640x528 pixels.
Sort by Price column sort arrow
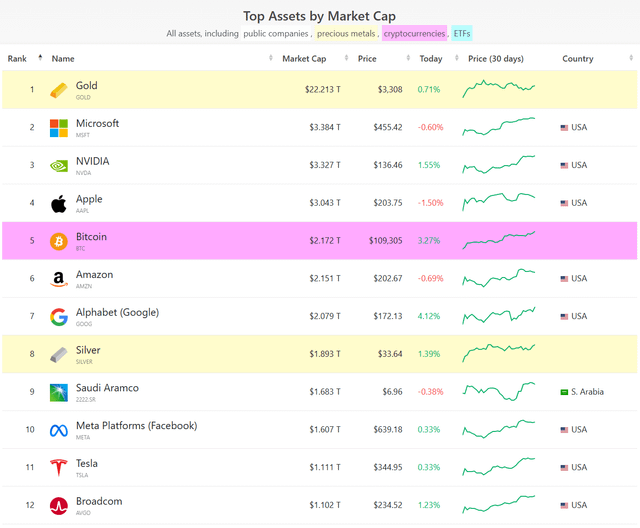pyautogui.click(x=408, y=58)
